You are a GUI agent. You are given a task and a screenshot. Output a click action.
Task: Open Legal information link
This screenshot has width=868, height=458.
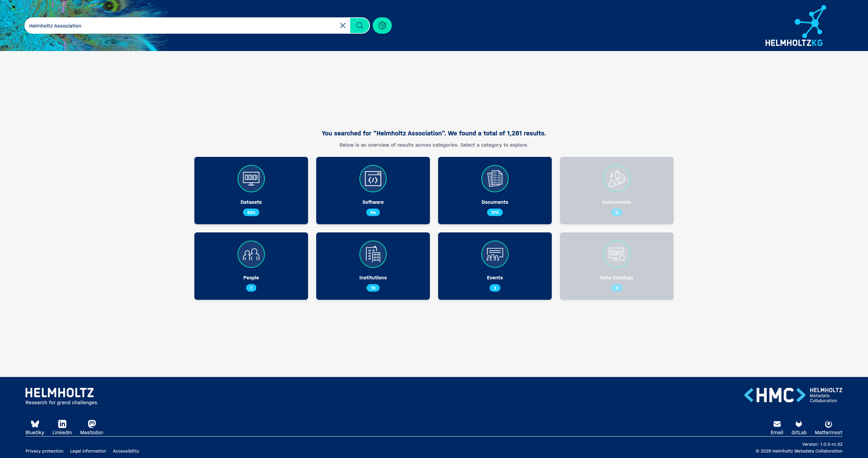pos(88,451)
